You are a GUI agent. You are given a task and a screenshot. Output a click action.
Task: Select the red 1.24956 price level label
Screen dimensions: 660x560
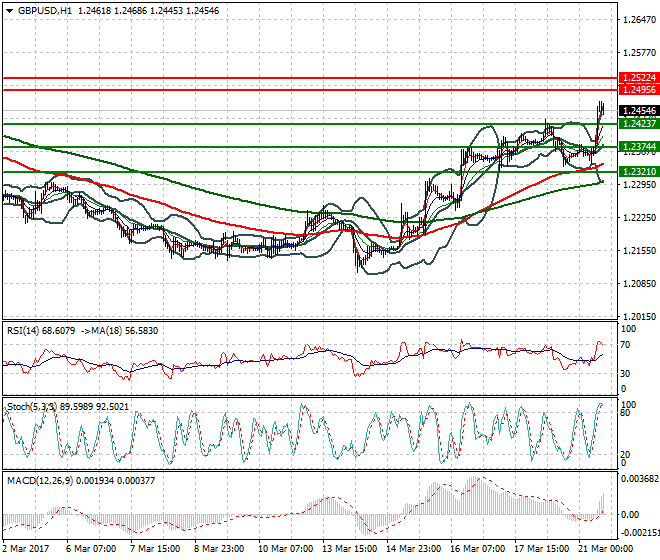pyautogui.click(x=639, y=90)
